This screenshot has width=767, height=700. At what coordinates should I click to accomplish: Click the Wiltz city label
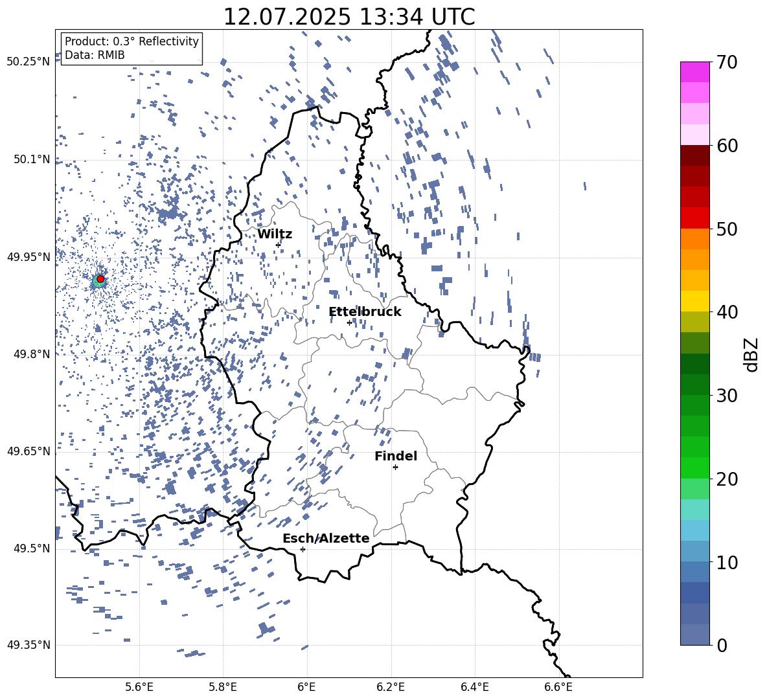pos(275,234)
